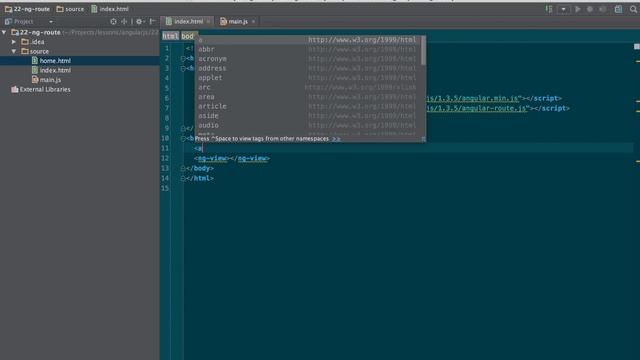Choose 'acronym' from autocomplete list
640x360 pixels.
pyautogui.click(x=308, y=59)
